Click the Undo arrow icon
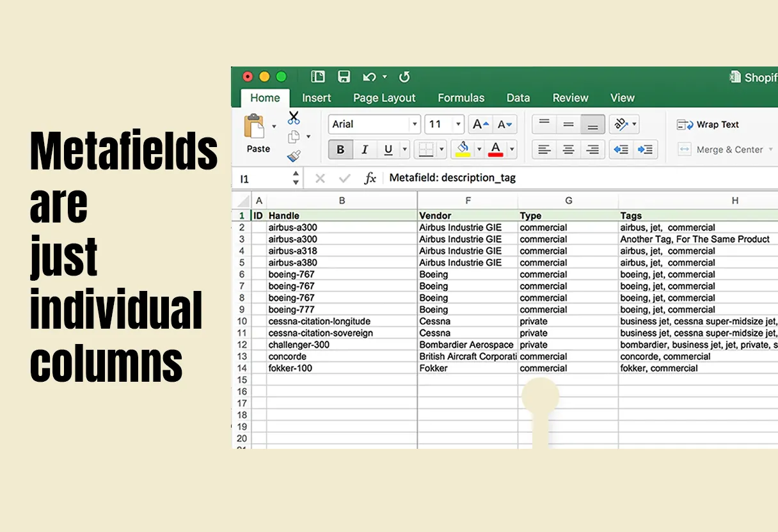This screenshot has width=778, height=532. click(x=369, y=77)
